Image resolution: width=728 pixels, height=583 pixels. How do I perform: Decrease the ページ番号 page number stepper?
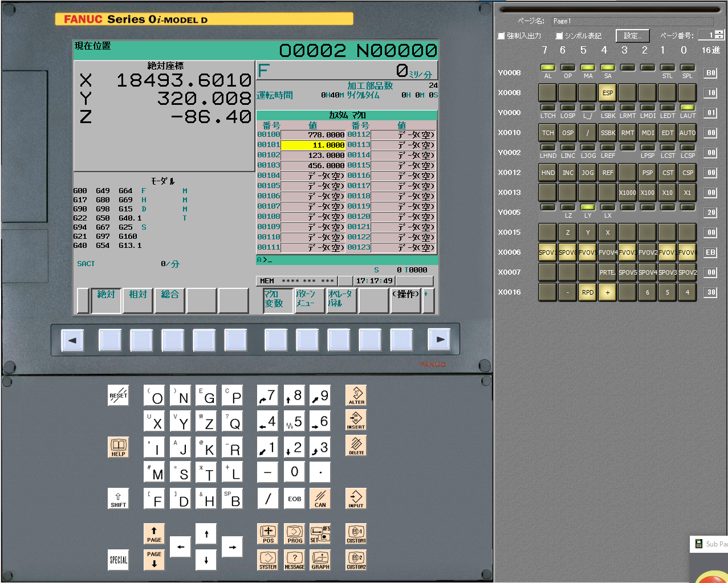(719, 38)
